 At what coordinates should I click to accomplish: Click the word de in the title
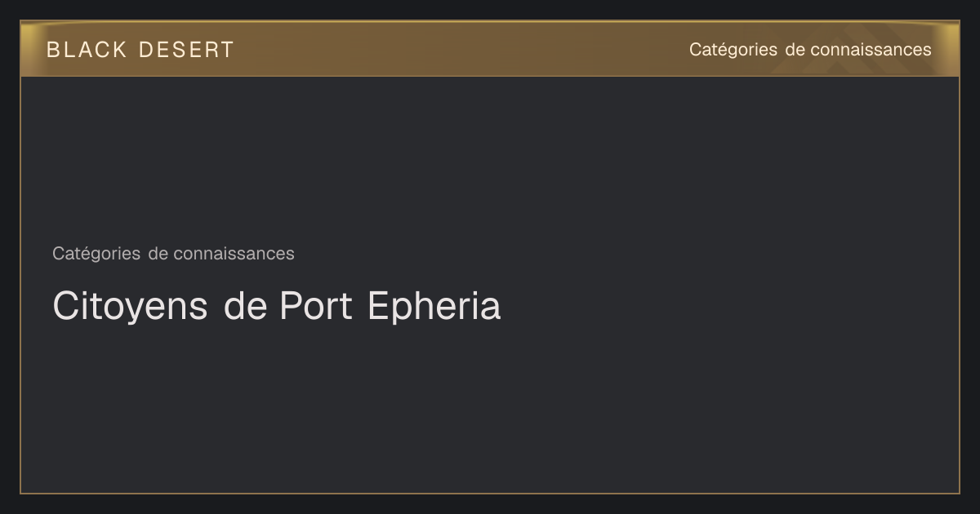coord(245,306)
